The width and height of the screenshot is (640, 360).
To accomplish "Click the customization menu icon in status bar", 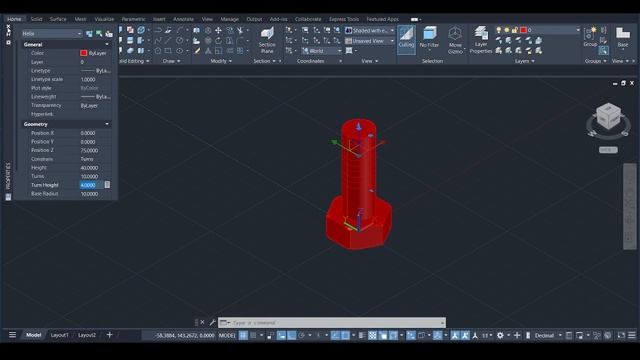I will coord(632,336).
